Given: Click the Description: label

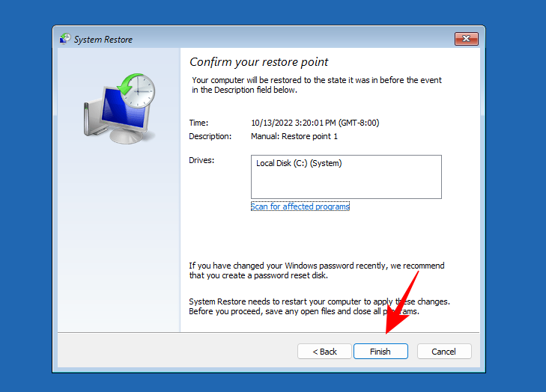Looking at the screenshot, I should tap(210, 136).
